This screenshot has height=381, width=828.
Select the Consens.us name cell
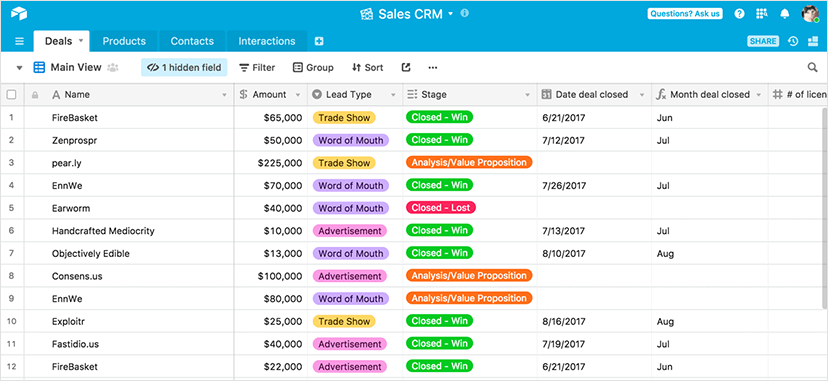coord(128,277)
